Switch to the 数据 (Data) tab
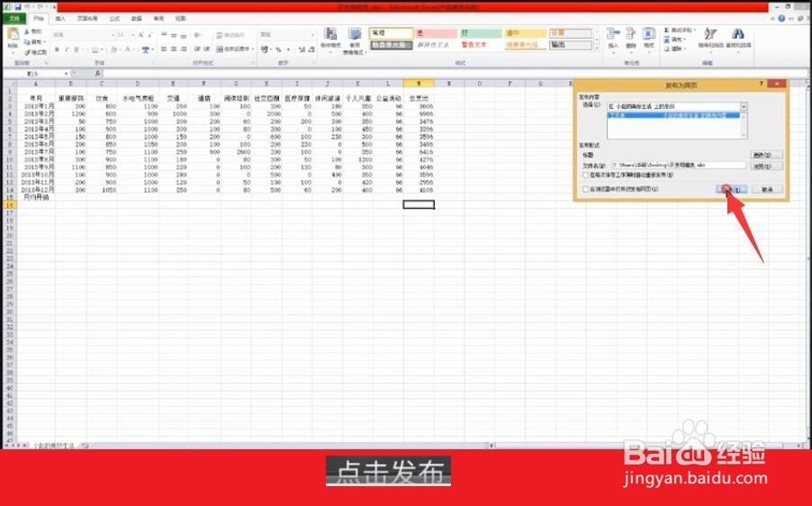Viewport: 812px width, 506px height. coord(136,19)
